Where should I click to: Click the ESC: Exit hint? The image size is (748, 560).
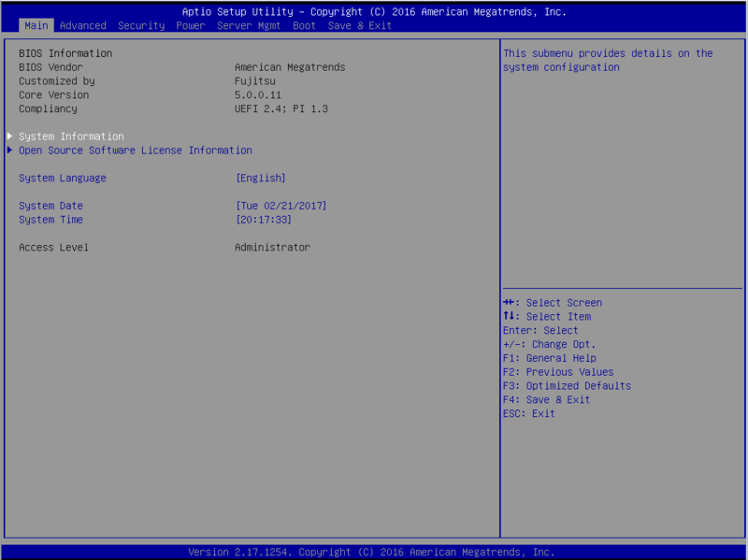click(528, 413)
